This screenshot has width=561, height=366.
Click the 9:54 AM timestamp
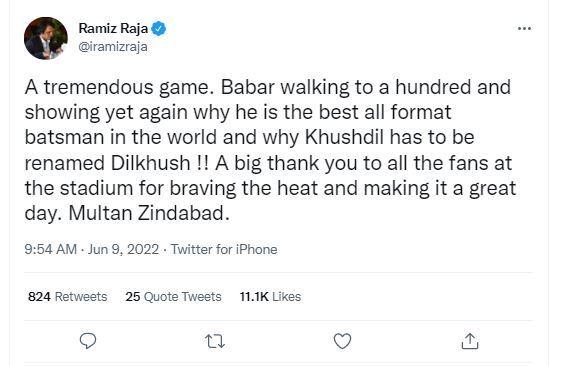point(50,249)
